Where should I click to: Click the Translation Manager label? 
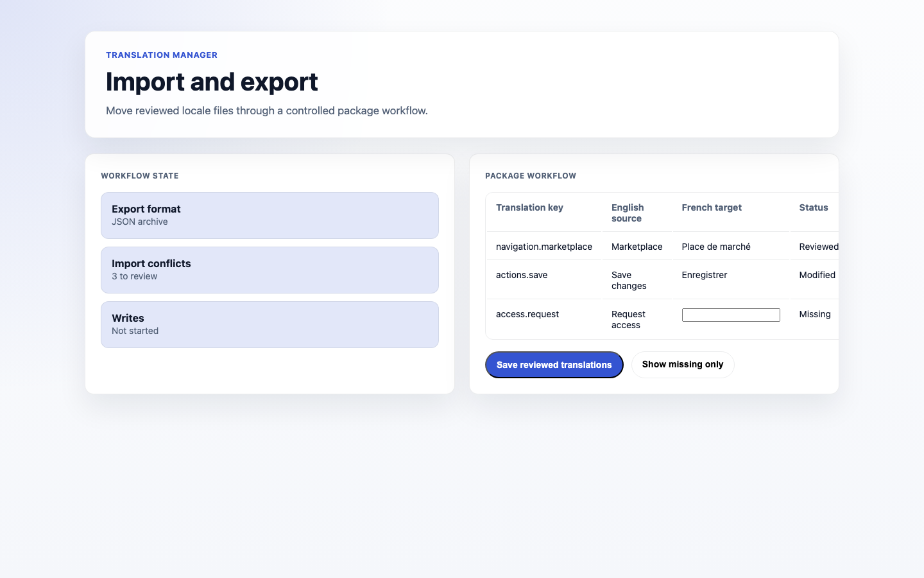click(162, 55)
